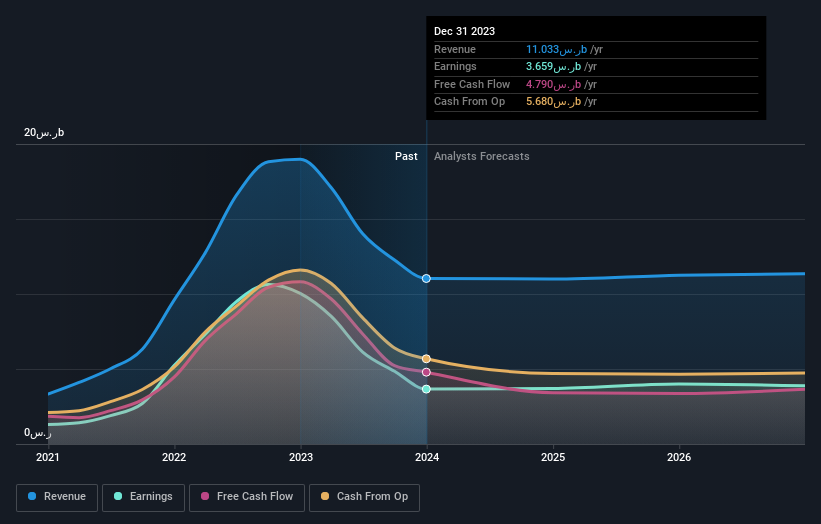Image resolution: width=821 pixels, height=524 pixels.
Task: Toggle the Cash From Op legend button
Action: (364, 497)
